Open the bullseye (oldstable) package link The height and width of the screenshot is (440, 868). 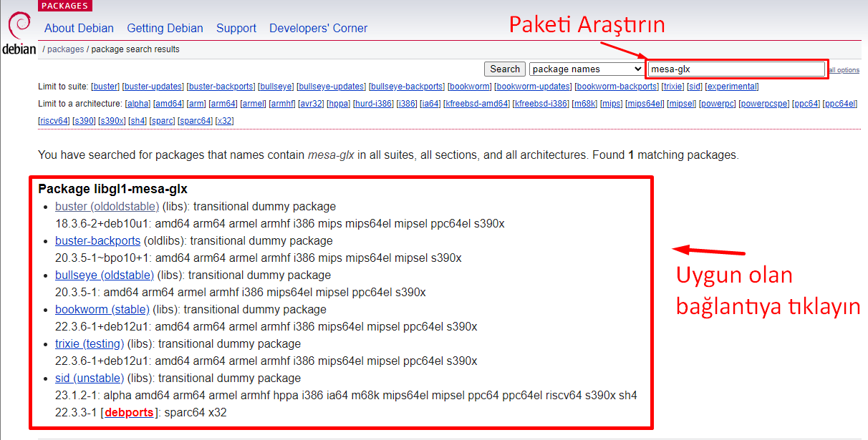pyautogui.click(x=105, y=275)
